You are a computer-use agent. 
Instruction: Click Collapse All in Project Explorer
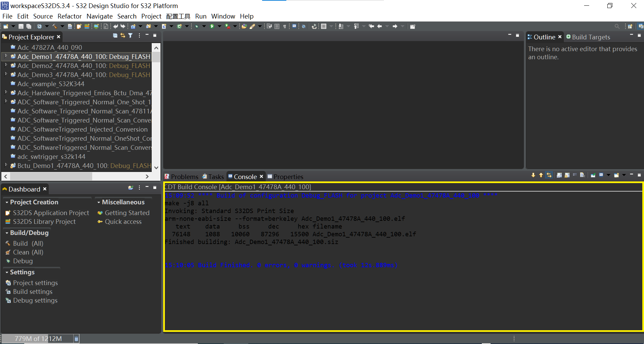115,35
